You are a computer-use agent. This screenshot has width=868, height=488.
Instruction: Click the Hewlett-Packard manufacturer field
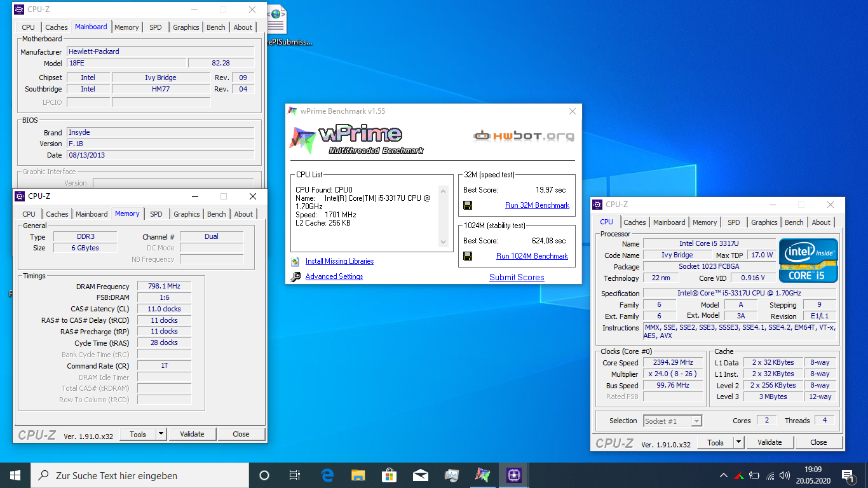pyautogui.click(x=161, y=52)
